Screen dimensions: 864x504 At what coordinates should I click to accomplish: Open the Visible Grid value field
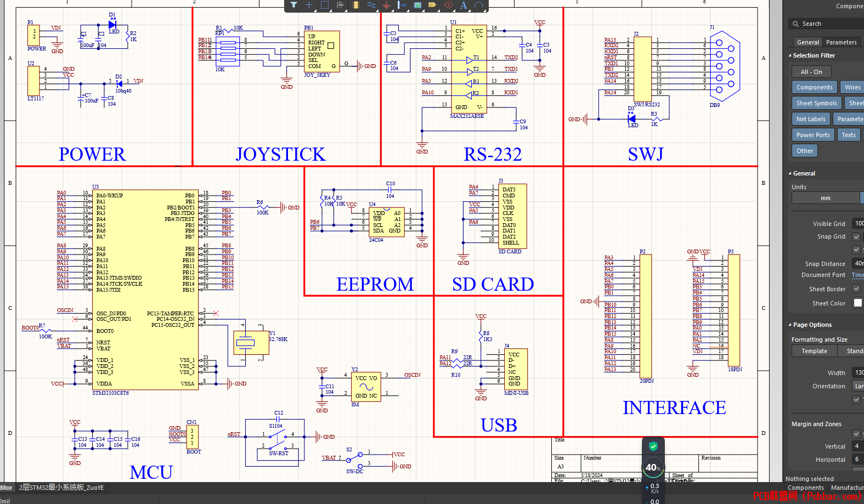(858, 223)
